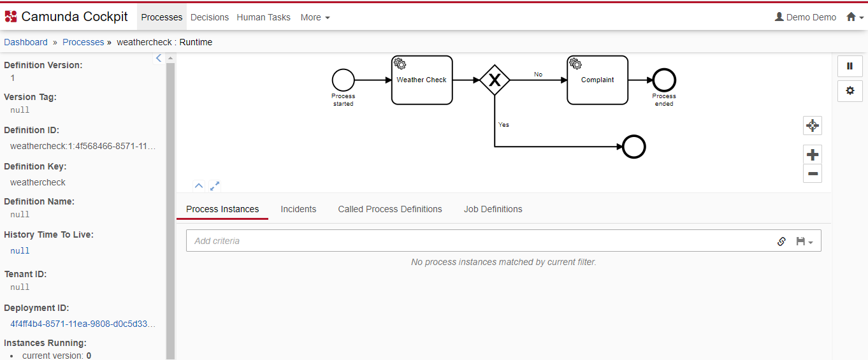Open the home navigation dropdown icon
Image resolution: width=868 pixels, height=360 pixels.
click(855, 17)
